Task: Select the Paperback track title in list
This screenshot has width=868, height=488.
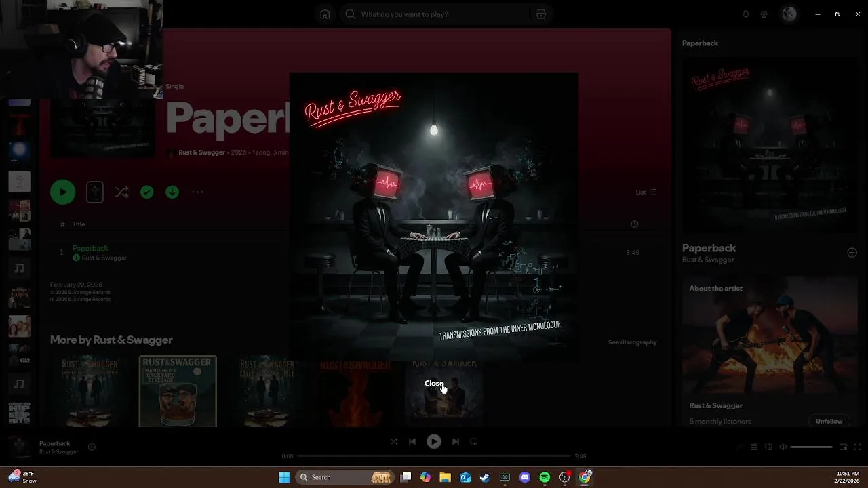Action: [x=90, y=248]
